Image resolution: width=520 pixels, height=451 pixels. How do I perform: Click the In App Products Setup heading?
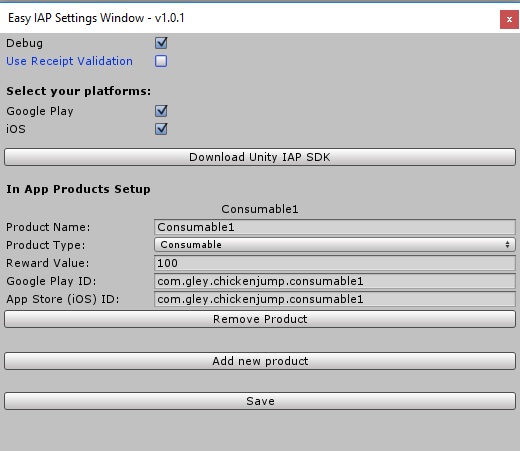(78, 189)
